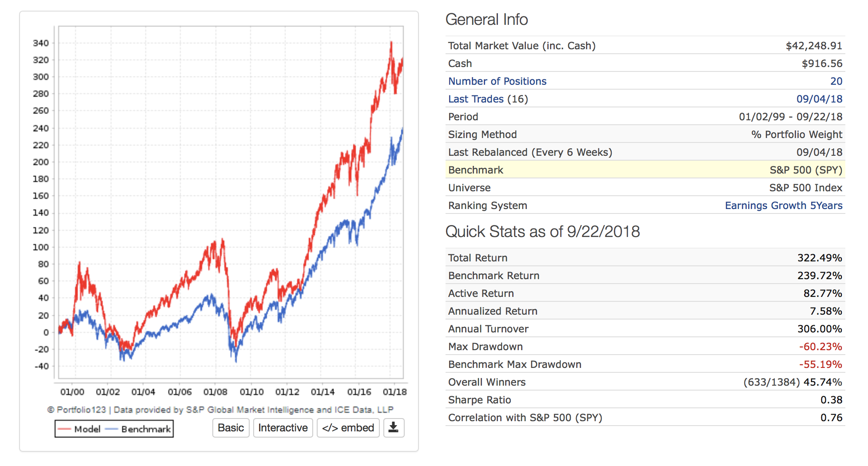Toggle the blue Benchmark legend entry

139,429
